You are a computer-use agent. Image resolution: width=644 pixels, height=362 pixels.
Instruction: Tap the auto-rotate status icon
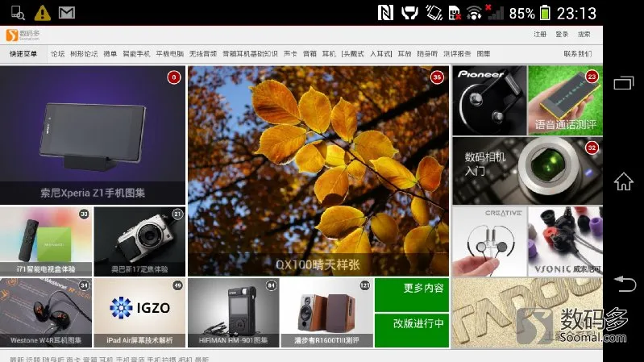pos(434,13)
